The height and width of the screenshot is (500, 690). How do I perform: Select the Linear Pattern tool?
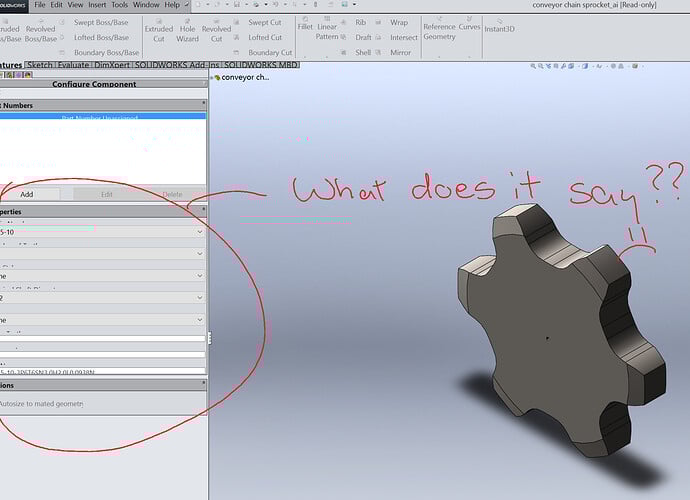327,29
